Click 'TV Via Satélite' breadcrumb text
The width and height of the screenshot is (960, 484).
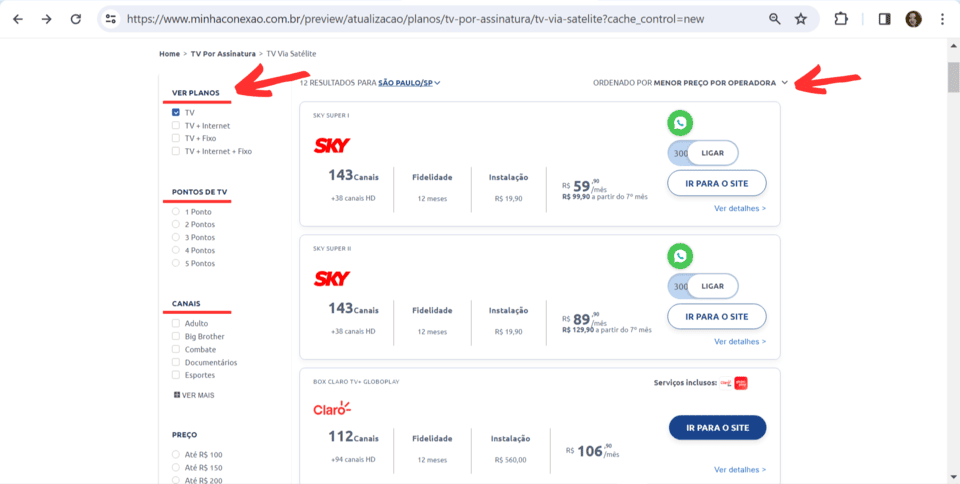click(x=291, y=54)
